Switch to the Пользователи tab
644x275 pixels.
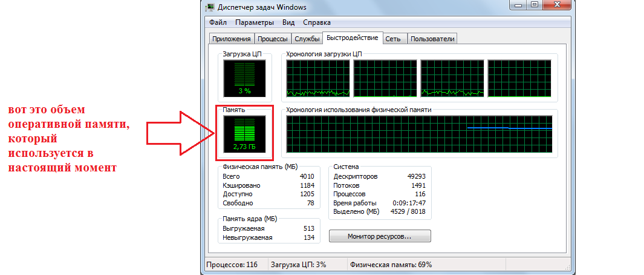432,39
